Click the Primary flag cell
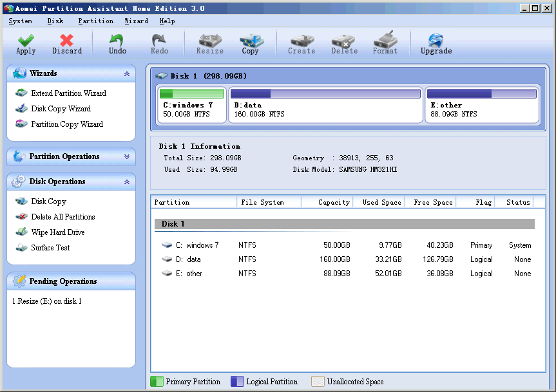This screenshot has width=556, height=392. [x=481, y=245]
